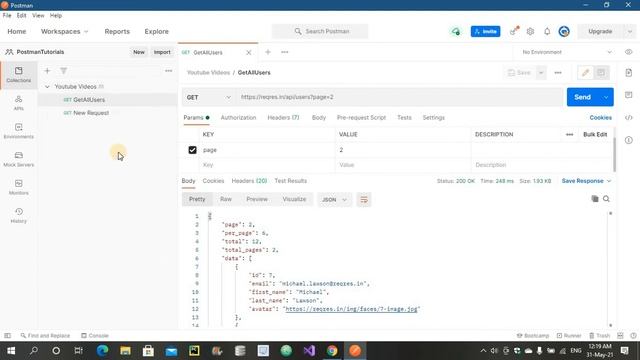640x360 pixels.
Task: Open Find and Replace in status bar
Action: (45, 336)
